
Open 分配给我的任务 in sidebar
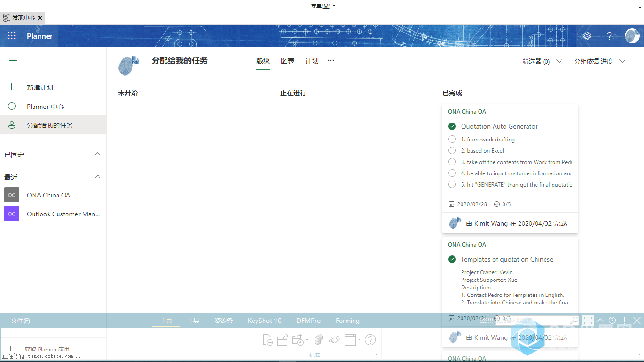pyautogui.click(x=53, y=125)
